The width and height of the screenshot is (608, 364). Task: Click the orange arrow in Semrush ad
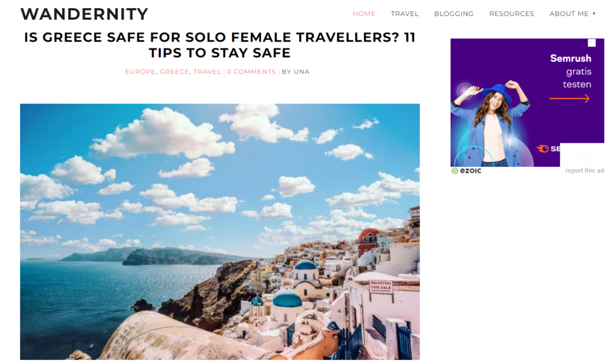coord(569,99)
